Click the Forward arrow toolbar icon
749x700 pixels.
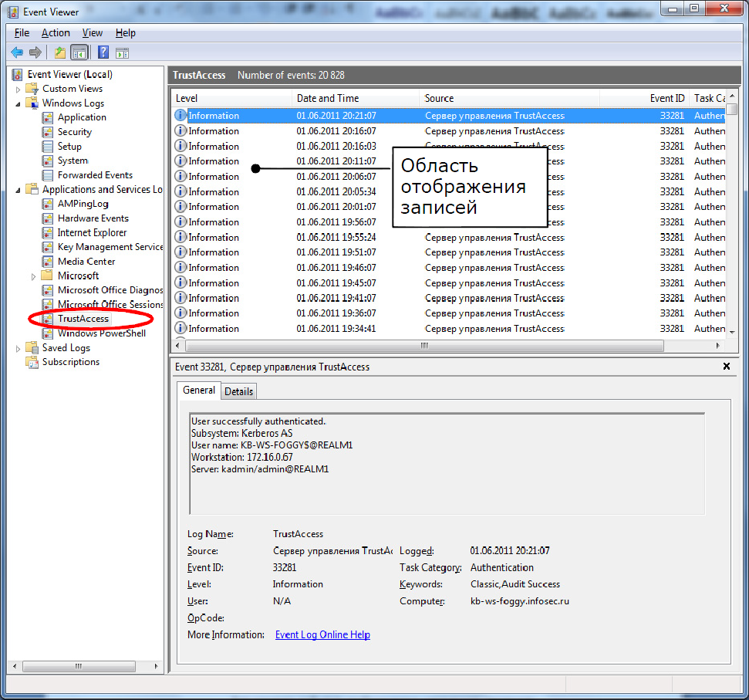coord(35,52)
